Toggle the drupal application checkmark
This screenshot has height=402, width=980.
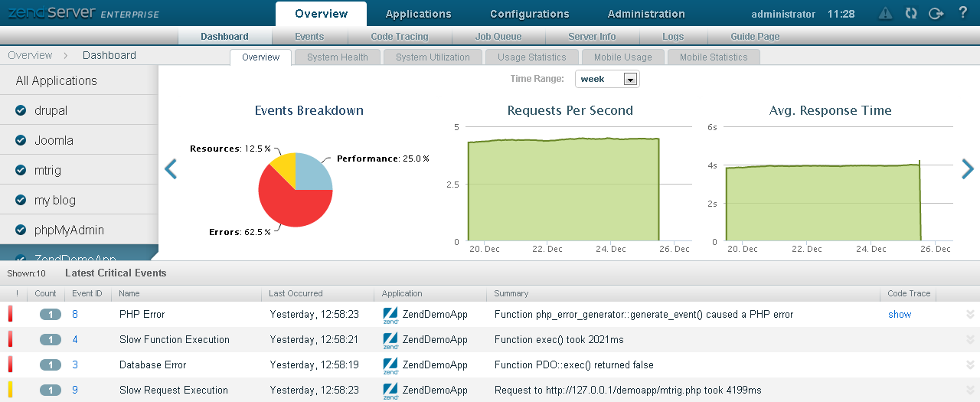click(21, 110)
